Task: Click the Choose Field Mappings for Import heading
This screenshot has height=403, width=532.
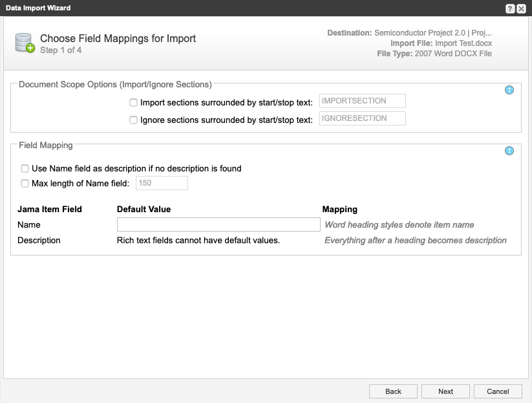Action: point(118,39)
